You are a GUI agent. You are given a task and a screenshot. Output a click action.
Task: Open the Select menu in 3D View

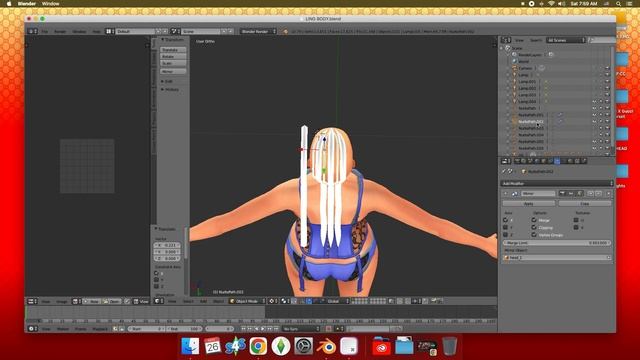click(188, 301)
